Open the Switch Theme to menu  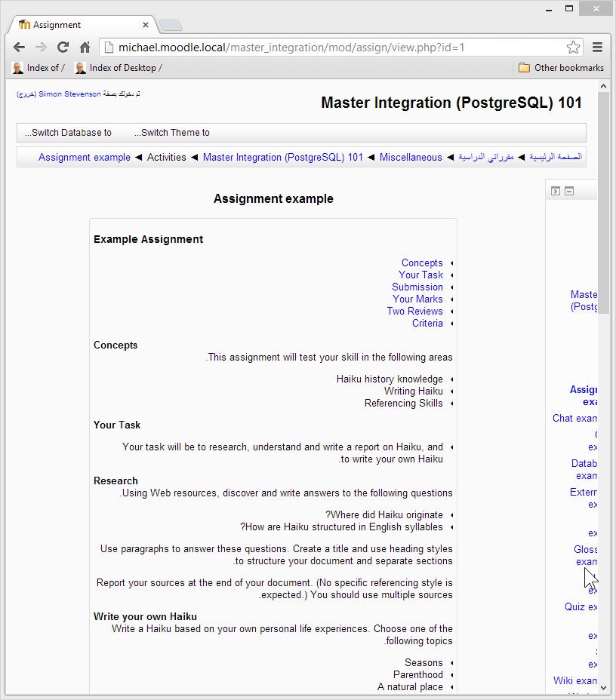tap(172, 133)
